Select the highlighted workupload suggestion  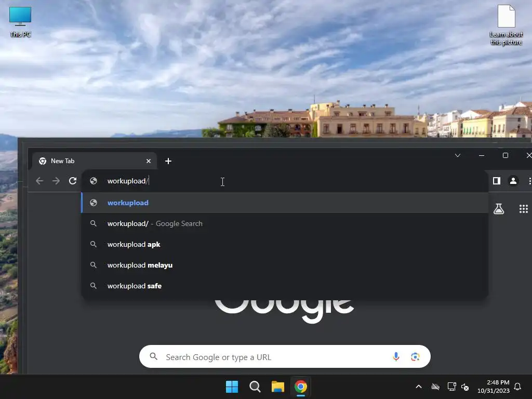pyautogui.click(x=284, y=203)
